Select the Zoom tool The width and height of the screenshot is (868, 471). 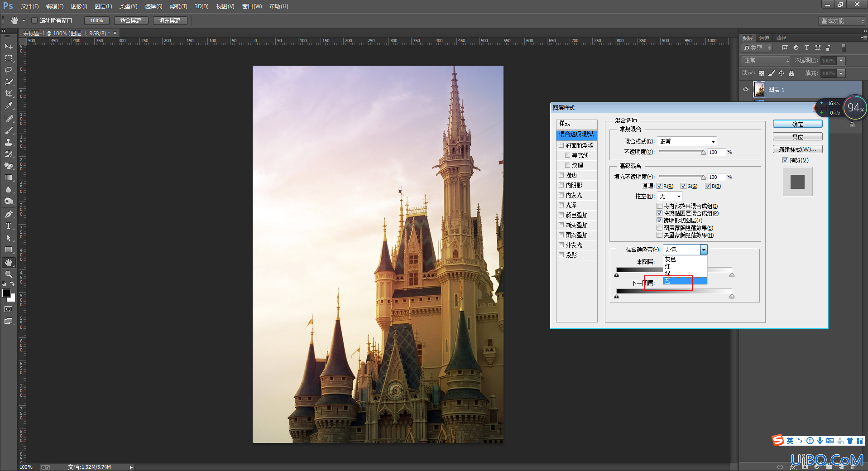click(9, 274)
